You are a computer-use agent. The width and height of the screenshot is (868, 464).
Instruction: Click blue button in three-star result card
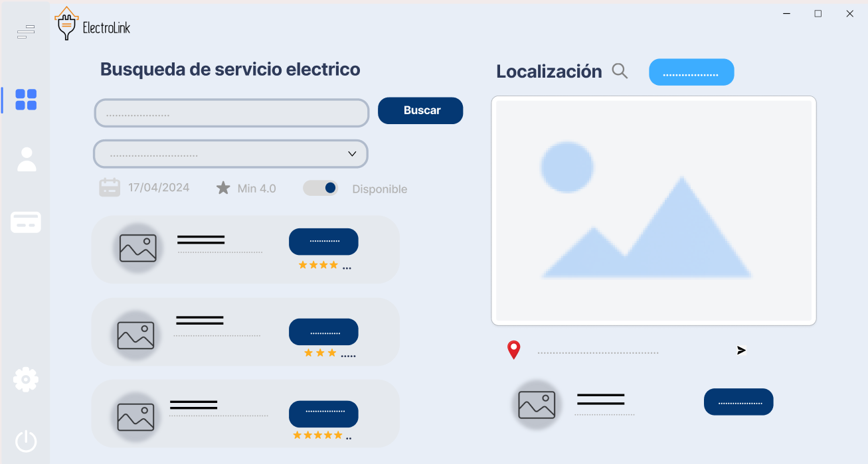coord(323,332)
